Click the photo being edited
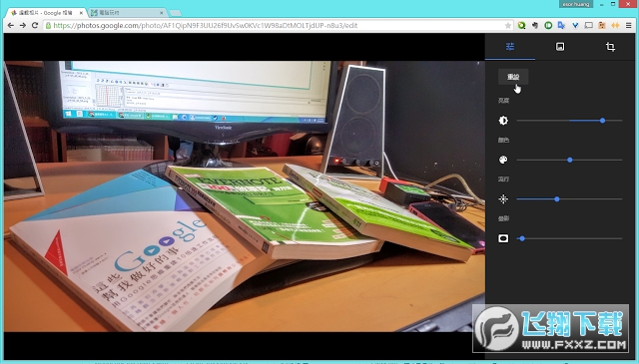Image resolution: width=639 pixels, height=364 pixels. (x=244, y=196)
